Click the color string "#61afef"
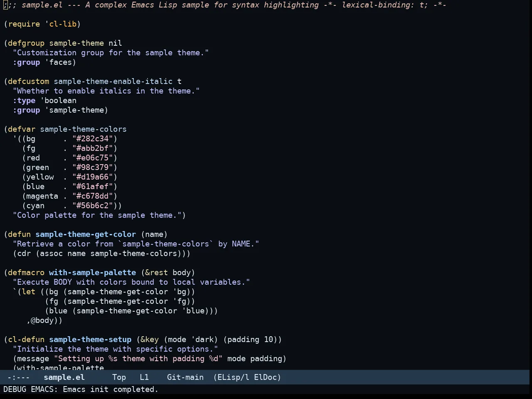 click(x=93, y=187)
